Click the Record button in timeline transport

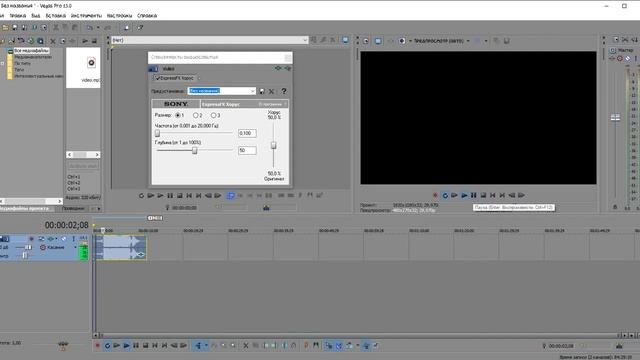point(97,346)
